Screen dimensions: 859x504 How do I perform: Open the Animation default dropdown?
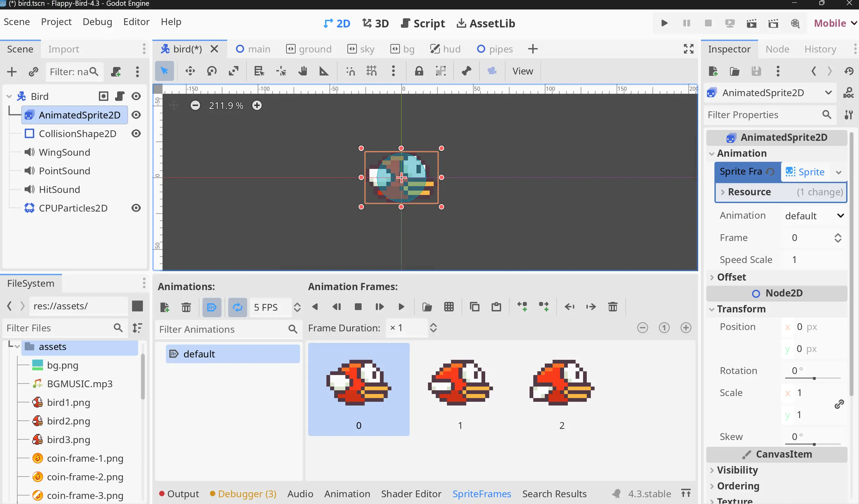(x=814, y=216)
